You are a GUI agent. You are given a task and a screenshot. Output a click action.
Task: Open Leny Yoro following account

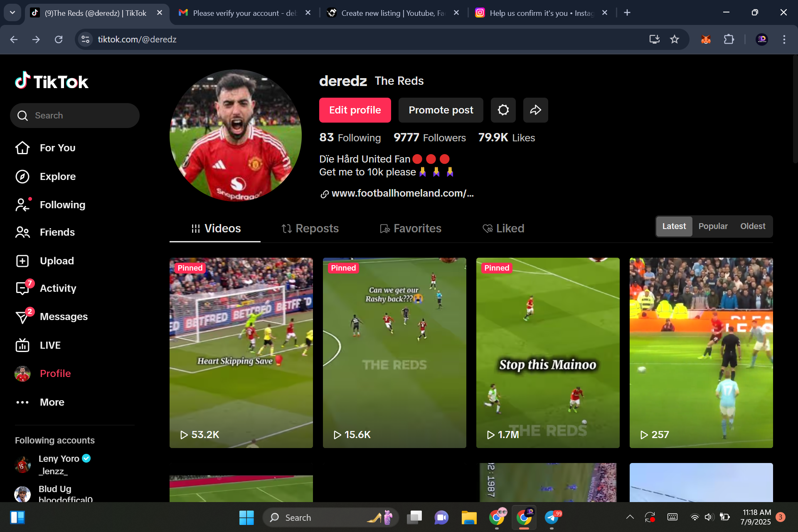point(53,465)
